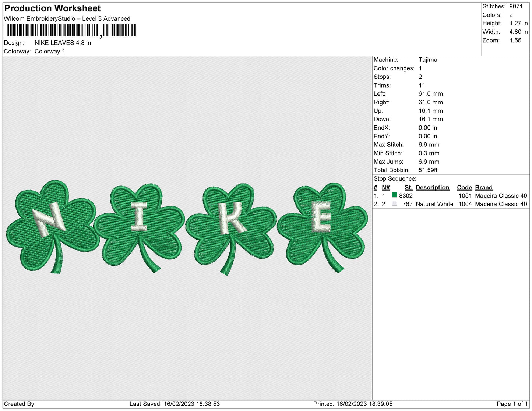Image resolution: width=532 pixels, height=411 pixels.
Task: Select the shamrock with letter K
Action: click(x=231, y=229)
